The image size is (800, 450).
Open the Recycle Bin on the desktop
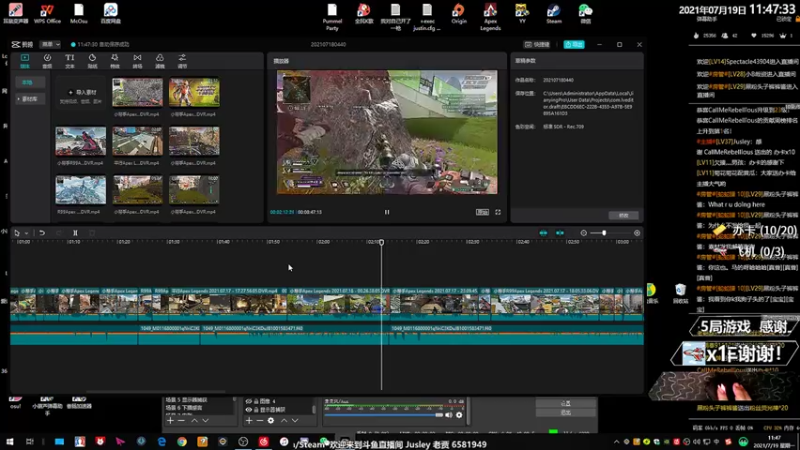680,294
